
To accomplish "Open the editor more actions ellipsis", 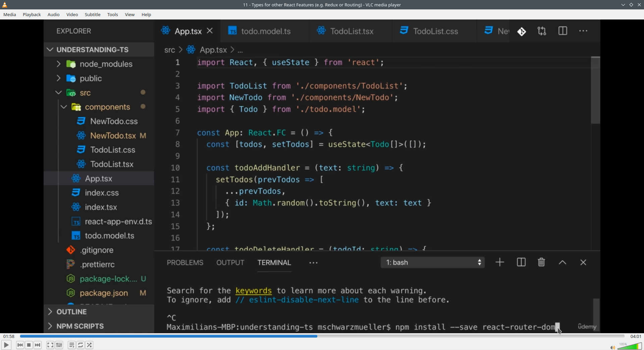I will click(x=583, y=31).
